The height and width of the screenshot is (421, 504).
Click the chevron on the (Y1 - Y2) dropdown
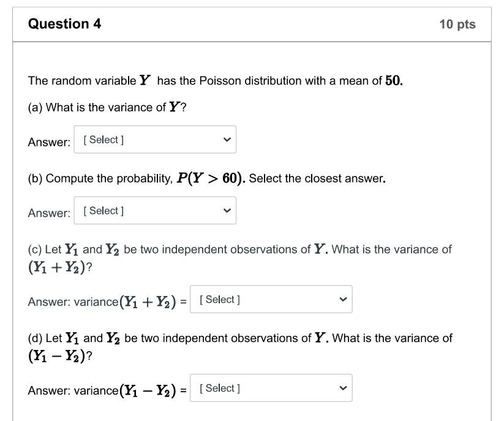click(343, 387)
